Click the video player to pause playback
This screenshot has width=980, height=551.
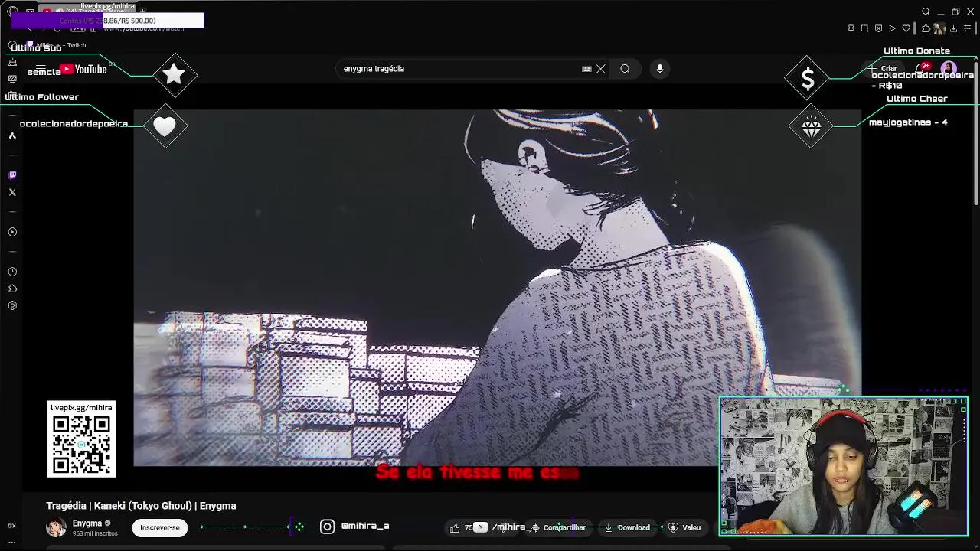tap(498, 288)
